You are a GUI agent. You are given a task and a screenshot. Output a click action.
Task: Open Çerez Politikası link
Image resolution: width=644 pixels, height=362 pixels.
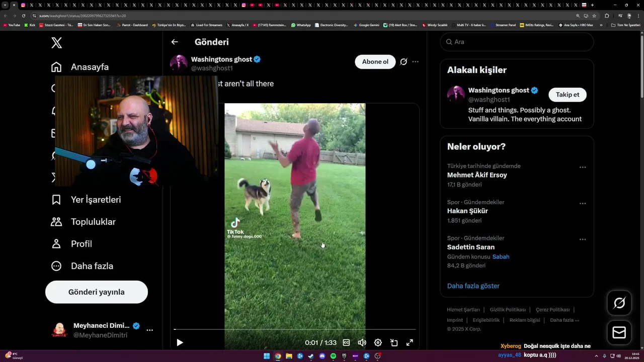[x=552, y=310]
